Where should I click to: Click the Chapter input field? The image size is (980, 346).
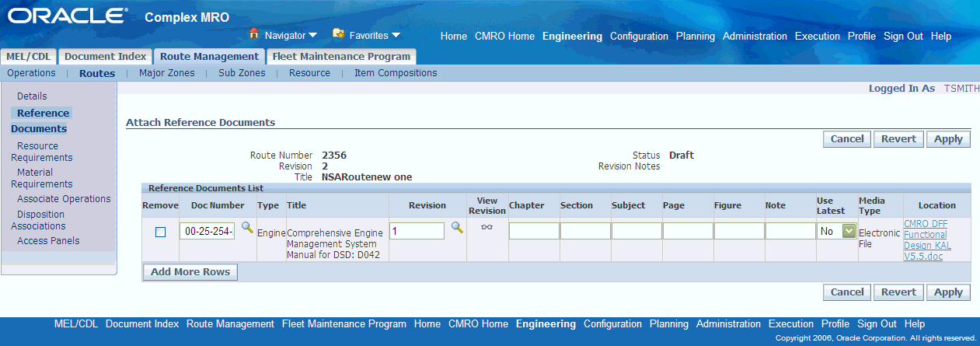[533, 231]
